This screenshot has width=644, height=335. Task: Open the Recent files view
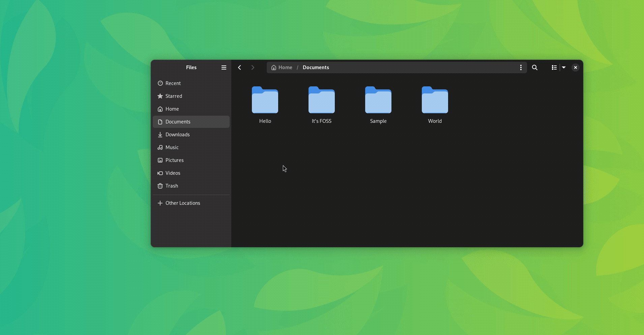pyautogui.click(x=173, y=83)
